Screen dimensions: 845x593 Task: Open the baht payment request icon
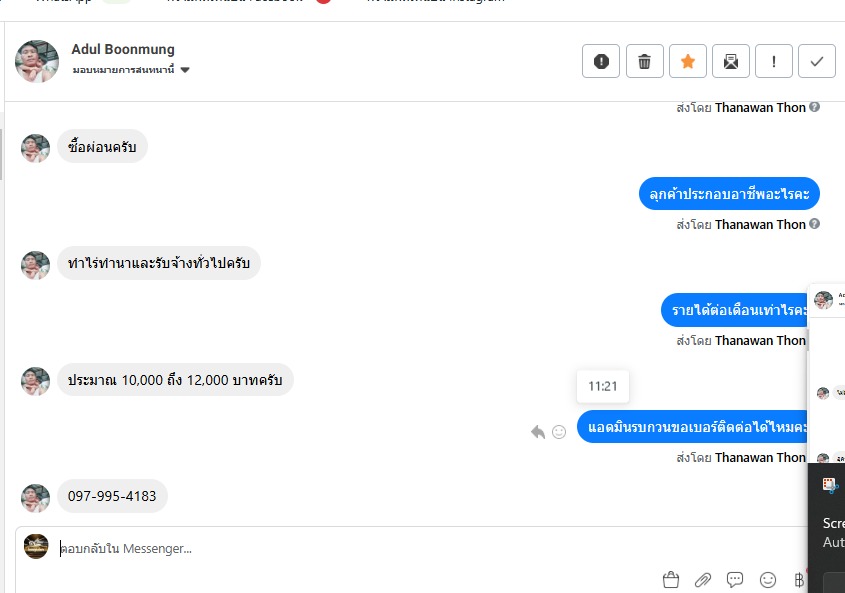pyautogui.click(x=799, y=580)
